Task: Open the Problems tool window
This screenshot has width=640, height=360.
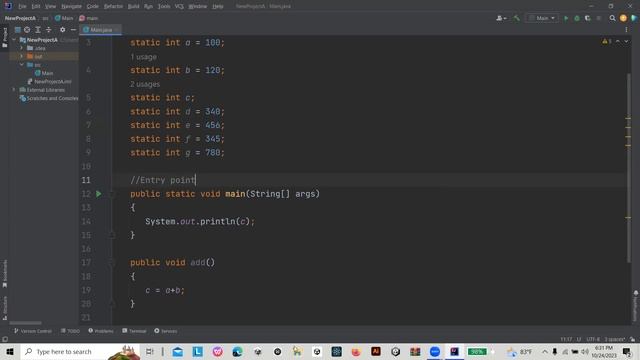Action: 101,331
